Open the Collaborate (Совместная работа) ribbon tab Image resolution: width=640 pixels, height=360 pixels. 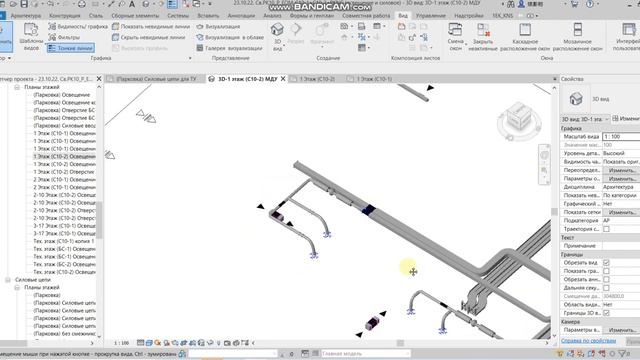(x=366, y=16)
